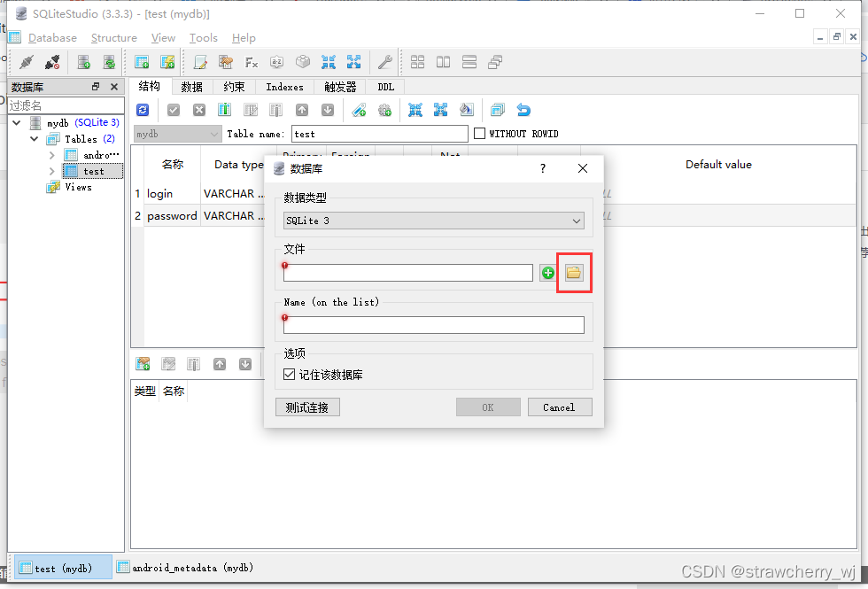Click the Cancel button in the dialog
Screen dimensions: 868x589
coord(560,407)
